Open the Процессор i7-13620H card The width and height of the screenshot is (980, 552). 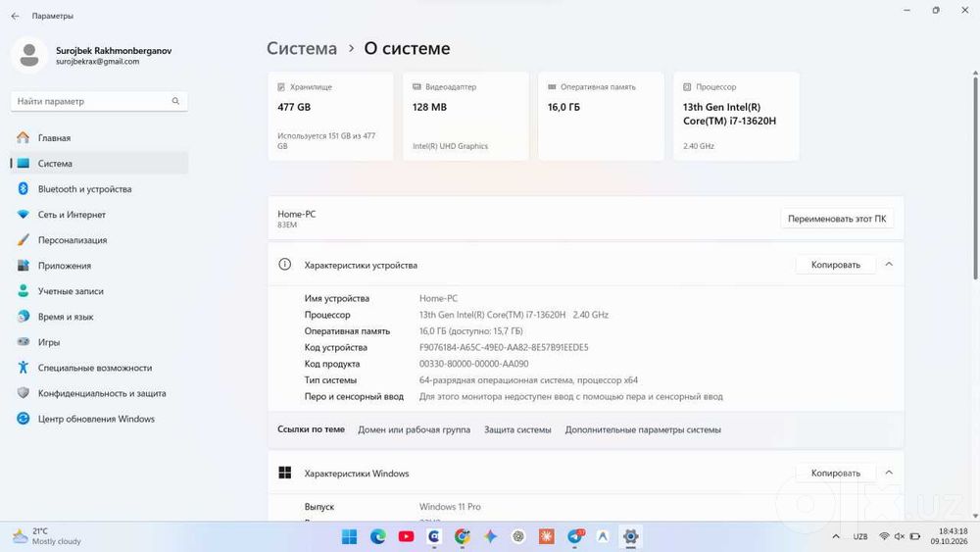coord(736,117)
